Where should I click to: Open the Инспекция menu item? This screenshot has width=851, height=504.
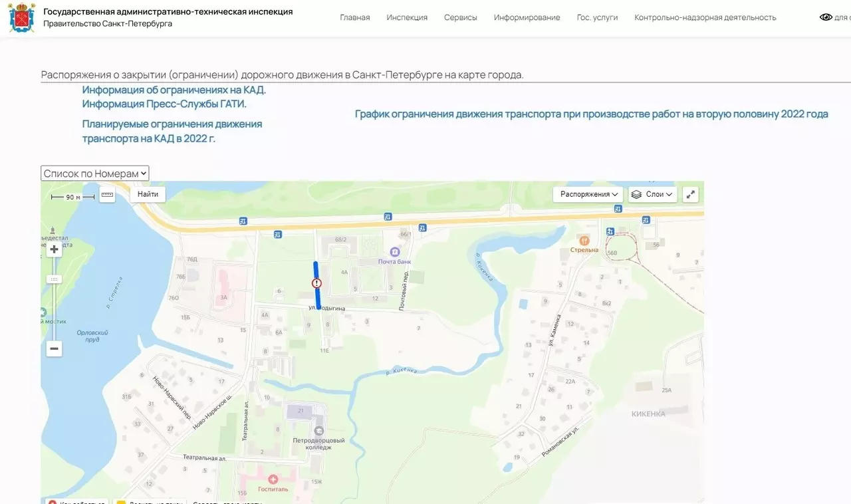pos(407,17)
